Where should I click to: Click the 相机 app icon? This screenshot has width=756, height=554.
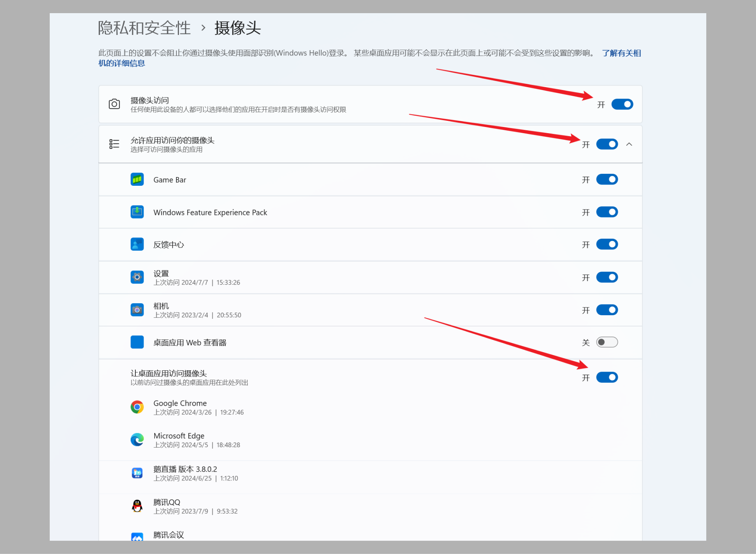click(137, 310)
